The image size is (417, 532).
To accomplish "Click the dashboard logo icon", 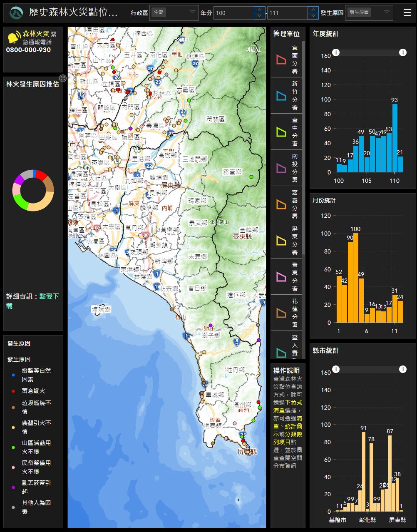I will [16, 13].
